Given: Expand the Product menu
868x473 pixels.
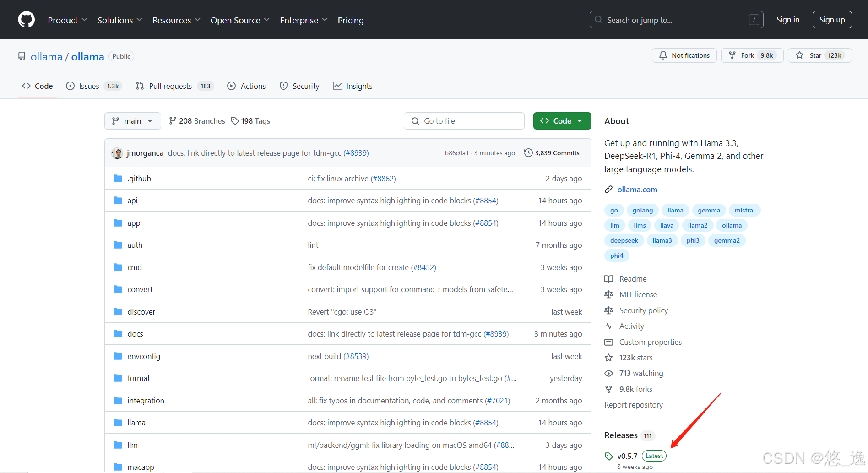Looking at the screenshot, I should pos(67,20).
